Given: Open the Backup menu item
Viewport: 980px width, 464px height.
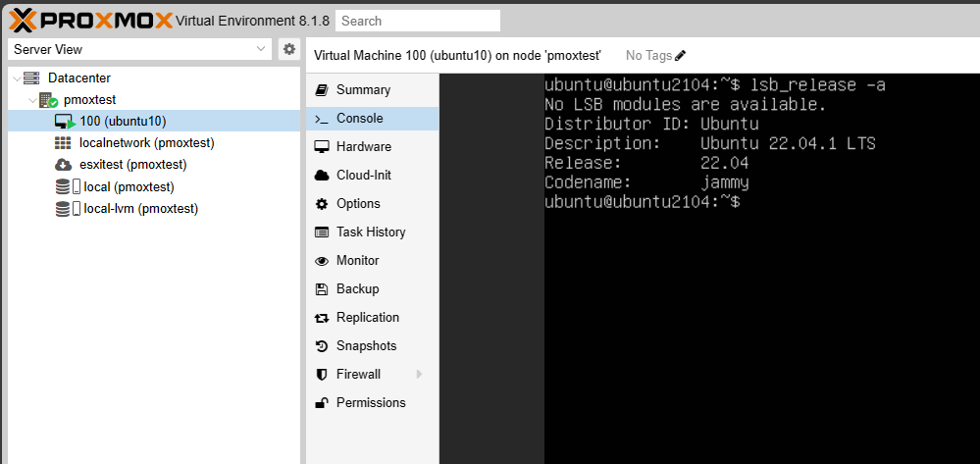Looking at the screenshot, I should (357, 289).
